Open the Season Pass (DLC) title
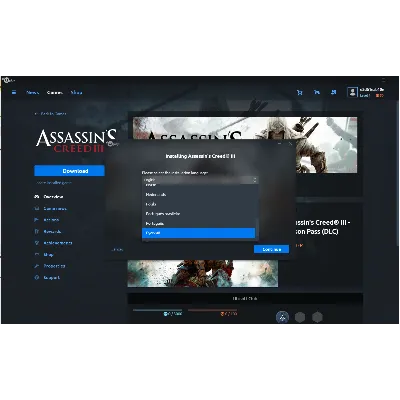This screenshot has width=400, height=400. [323, 227]
